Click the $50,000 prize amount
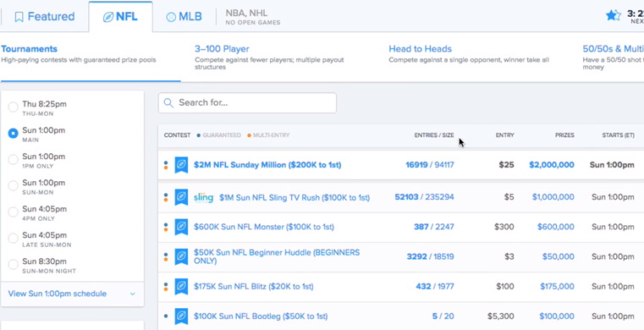644x330 pixels. tap(559, 256)
